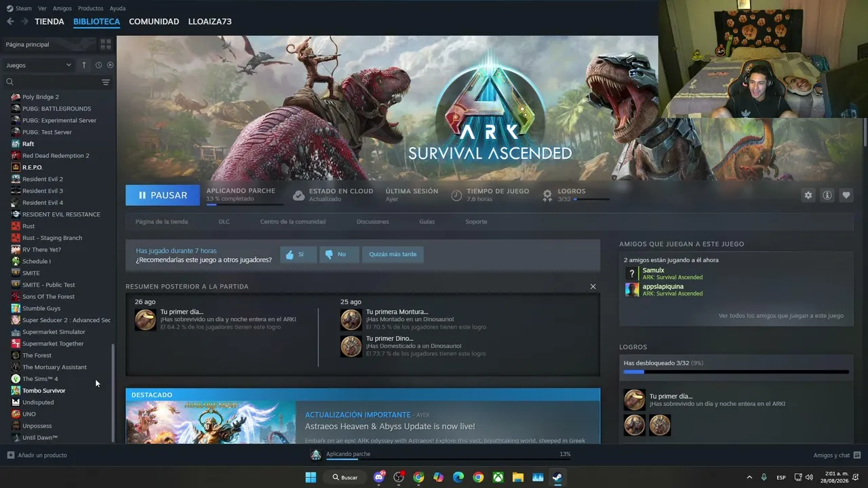Click Añadir un producto
Screen dimensions: 868x488
[x=37, y=455]
